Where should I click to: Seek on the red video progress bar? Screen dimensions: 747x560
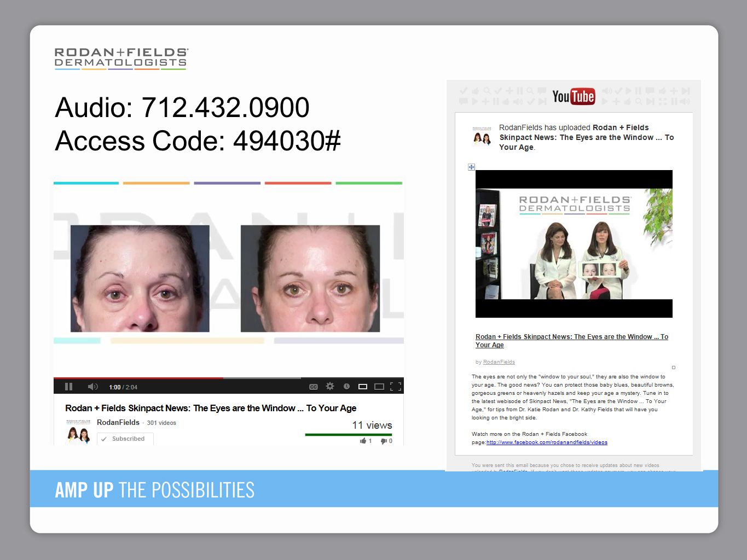pyautogui.click(x=138, y=378)
